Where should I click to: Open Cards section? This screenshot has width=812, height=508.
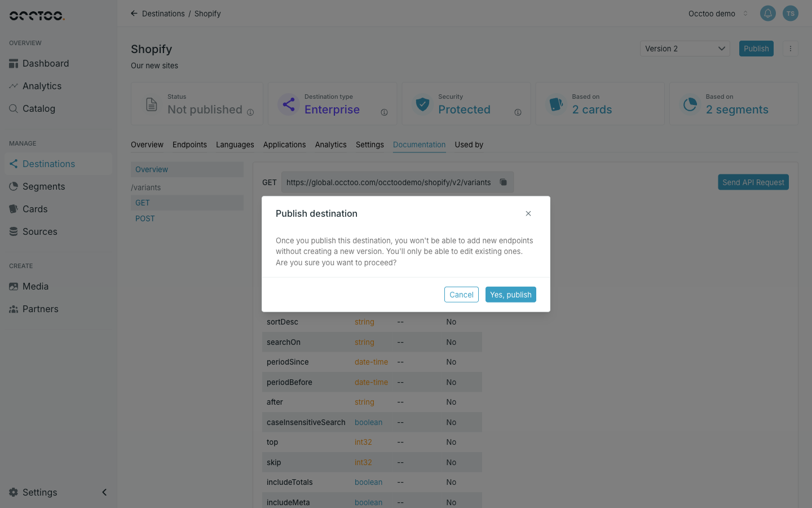click(58, 209)
